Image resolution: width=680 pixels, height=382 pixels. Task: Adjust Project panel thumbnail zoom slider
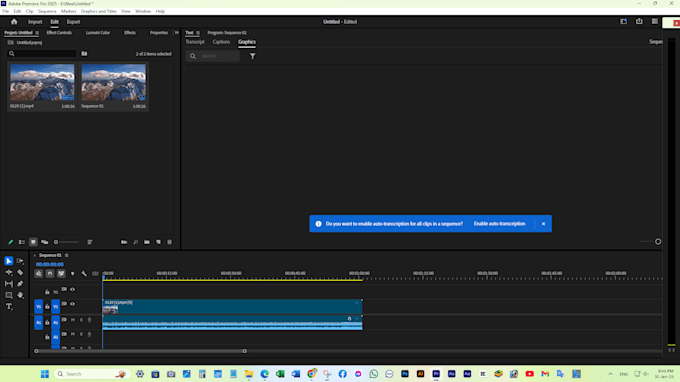[x=66, y=242]
